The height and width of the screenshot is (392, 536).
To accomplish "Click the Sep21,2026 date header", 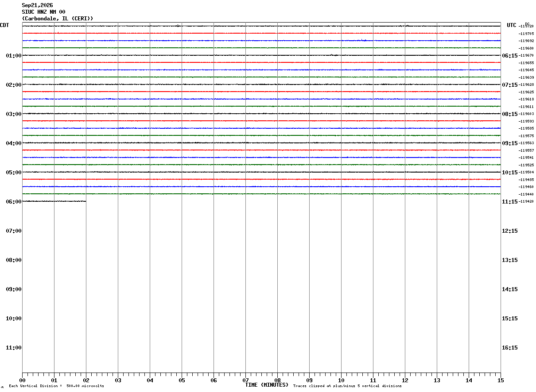I will coord(38,5).
